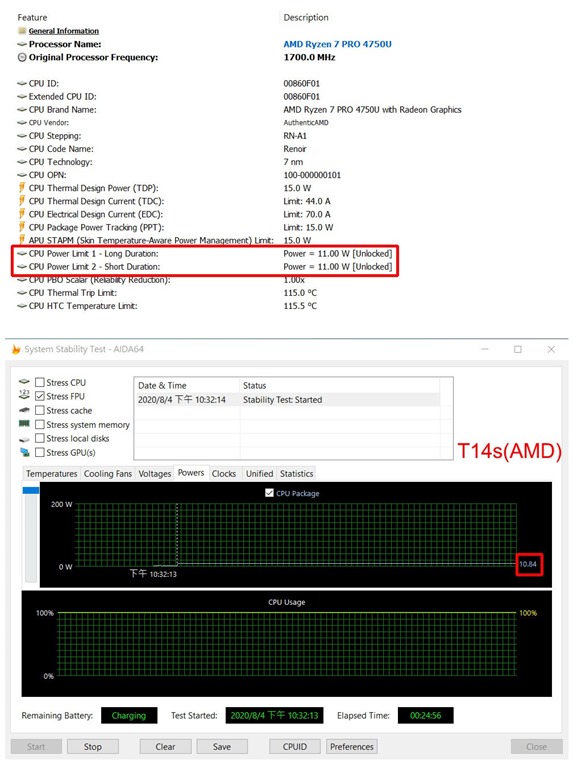The image size is (573, 768).
Task: Click the memory module icon beside Stress system memory
Action: click(24, 424)
